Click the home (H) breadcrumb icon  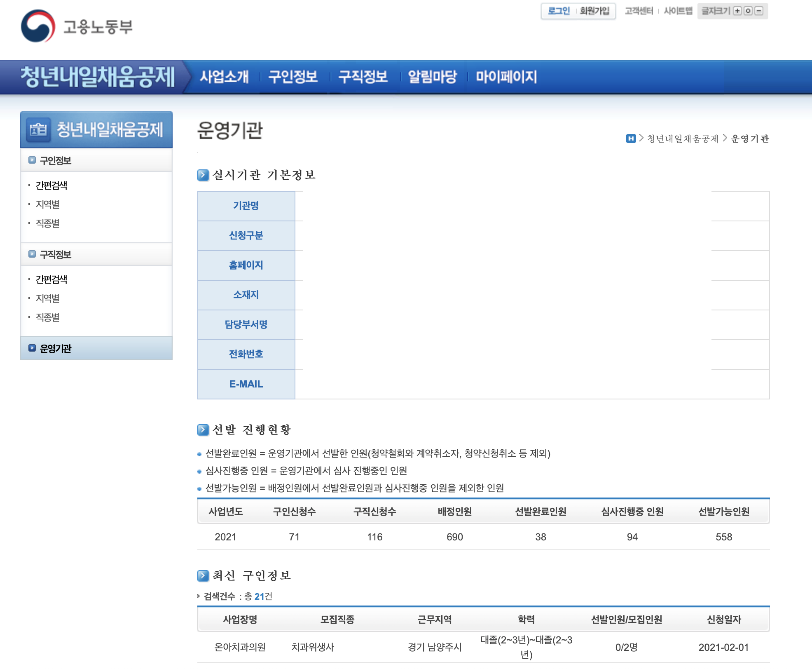tap(631, 138)
